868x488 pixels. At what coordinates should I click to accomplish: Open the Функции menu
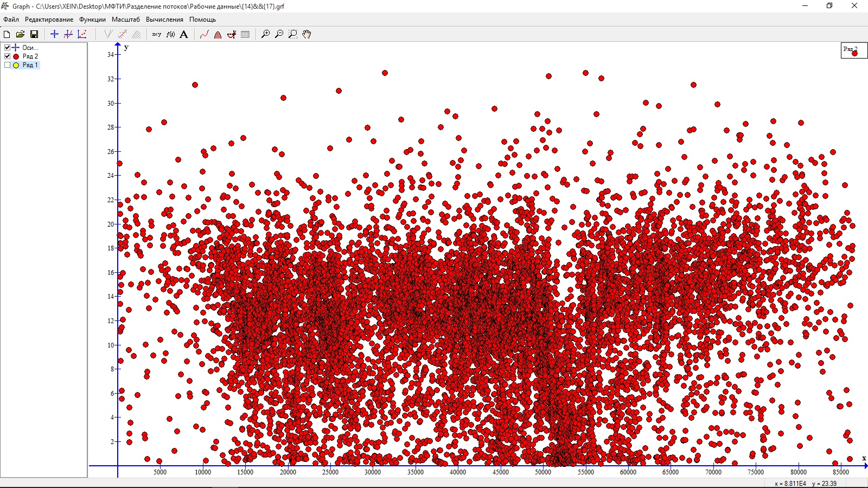[x=92, y=20]
